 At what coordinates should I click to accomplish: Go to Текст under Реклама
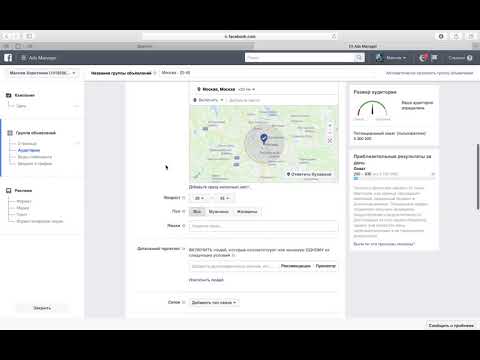point(22,215)
